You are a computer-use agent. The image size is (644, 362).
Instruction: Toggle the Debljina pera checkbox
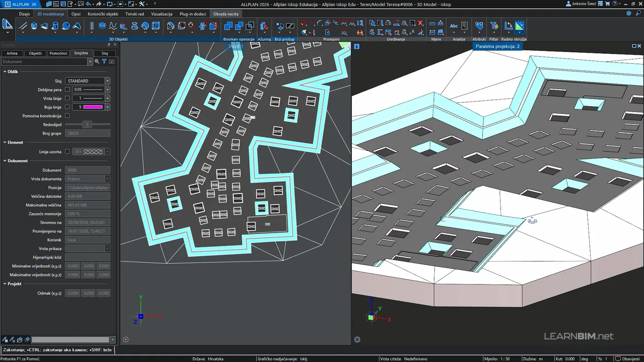tap(68, 90)
